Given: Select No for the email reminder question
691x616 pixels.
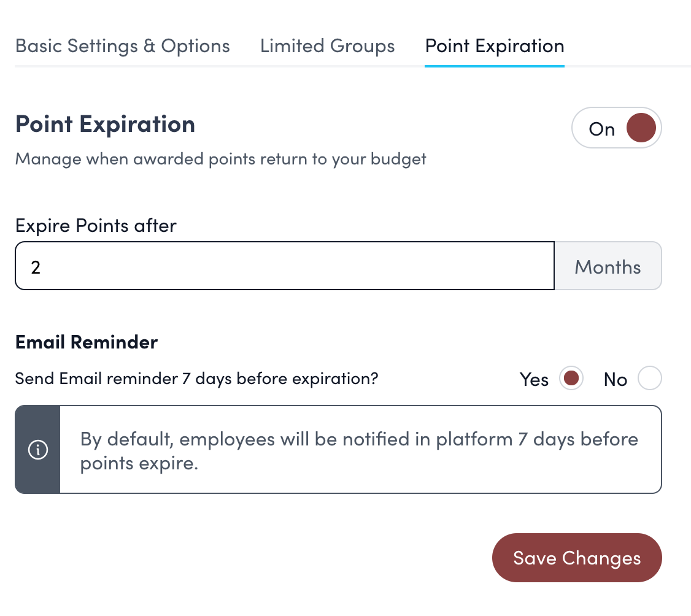Looking at the screenshot, I should coord(649,379).
